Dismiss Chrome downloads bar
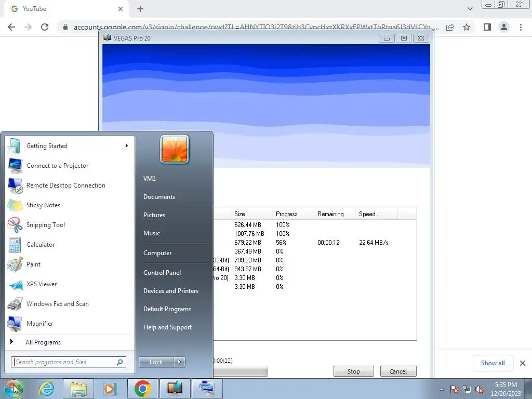Image resolution: width=532 pixels, height=399 pixels. 523,363
